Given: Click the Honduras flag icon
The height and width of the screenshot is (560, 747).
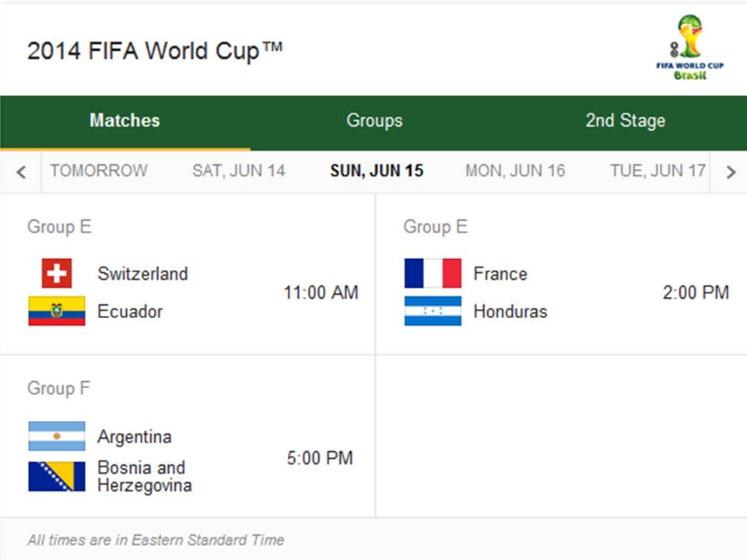Looking at the screenshot, I should click(x=433, y=311).
